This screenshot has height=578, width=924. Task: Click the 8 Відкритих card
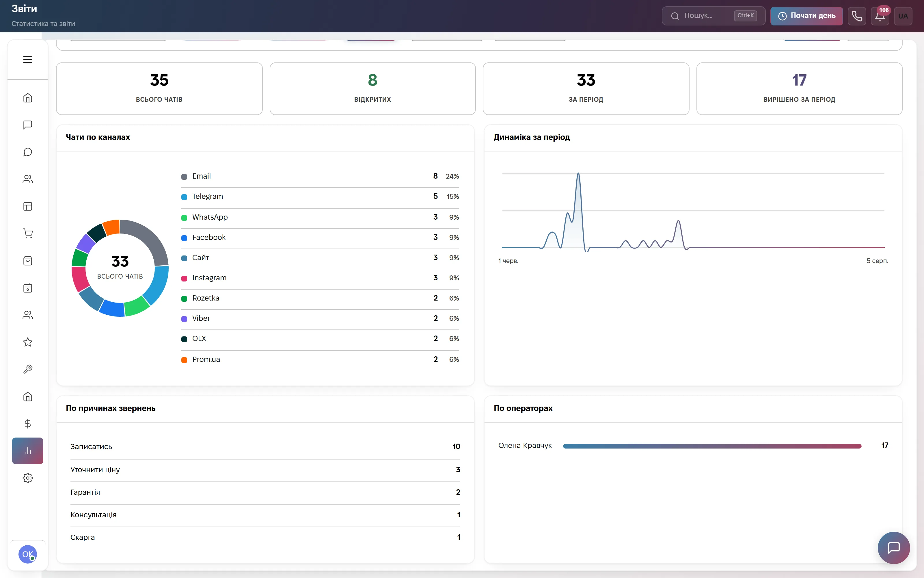373,89
